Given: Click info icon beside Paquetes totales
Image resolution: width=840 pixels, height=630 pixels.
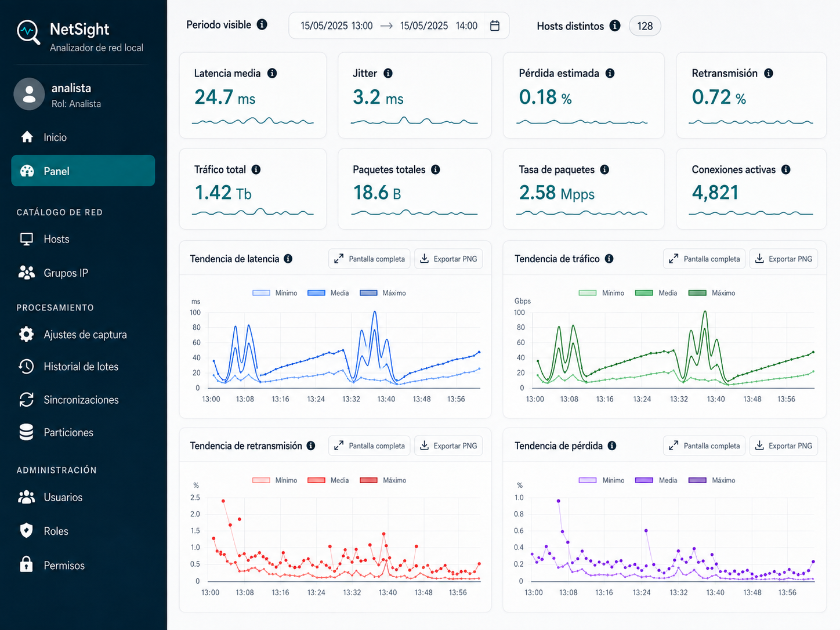Looking at the screenshot, I should click(x=436, y=169).
